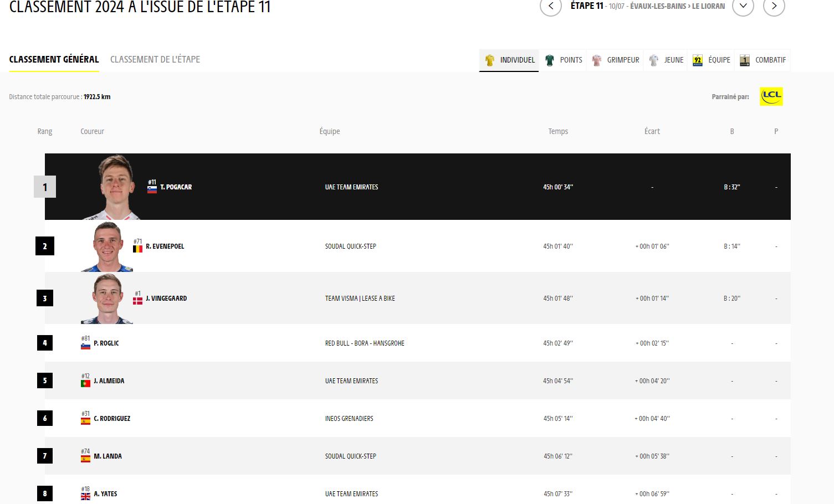This screenshot has width=834, height=504.
Task: Go to next stage with right arrow
Action: (x=774, y=6)
